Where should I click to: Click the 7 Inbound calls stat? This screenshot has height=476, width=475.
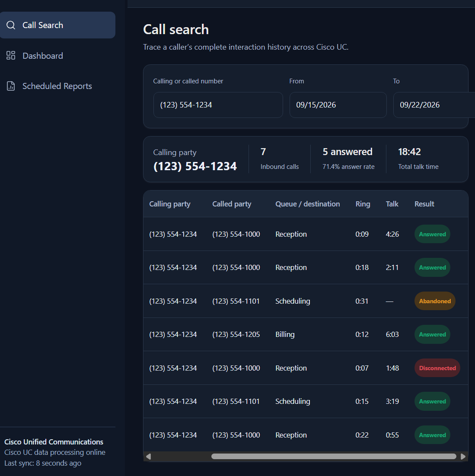pyautogui.click(x=279, y=159)
